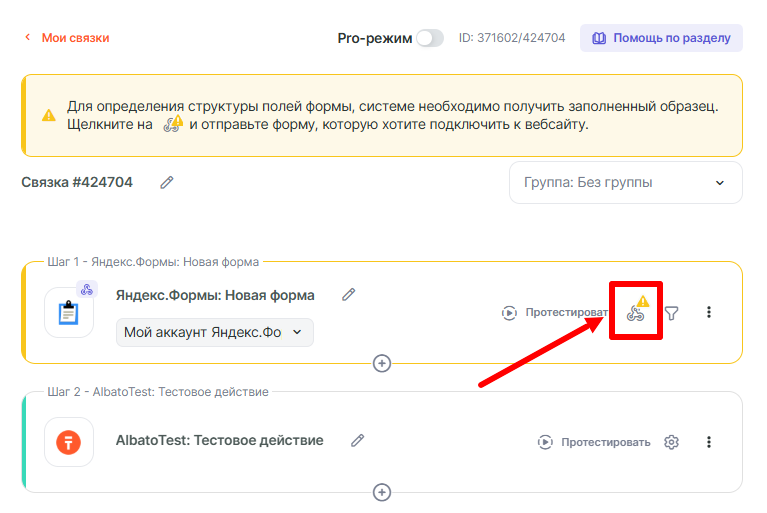Screen dimensions: 767x513
Task: Click Протестировать for AlbatoTest step
Action: (x=594, y=442)
